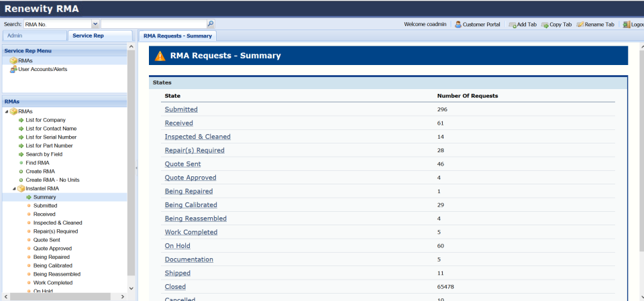Switch to the Admin tab
644x301 pixels.
pyautogui.click(x=34, y=36)
